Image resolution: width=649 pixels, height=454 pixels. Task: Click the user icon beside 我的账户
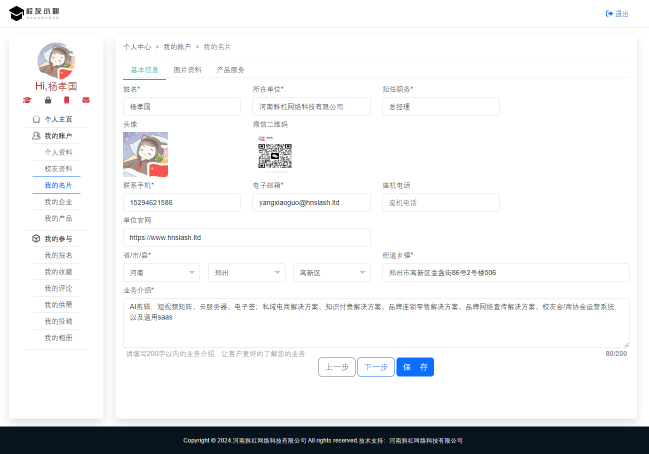36,136
